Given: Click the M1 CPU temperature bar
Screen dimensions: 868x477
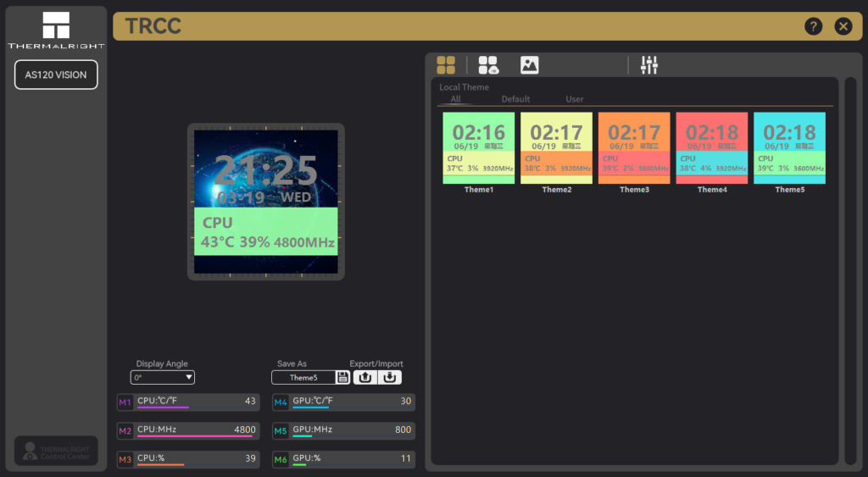Looking at the screenshot, I should click(x=196, y=402).
